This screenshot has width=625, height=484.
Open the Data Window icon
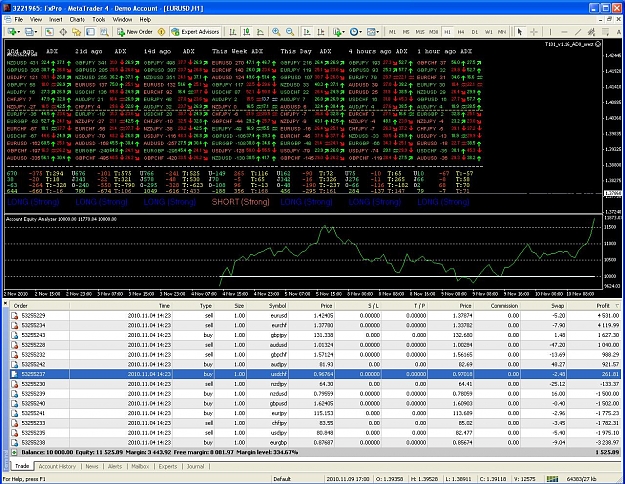click(63, 32)
